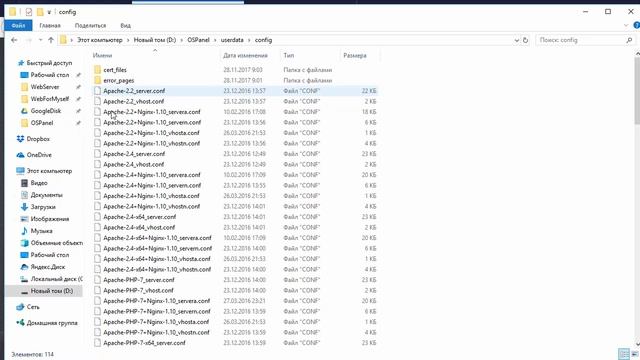Open WebServer folder in quick access

click(45, 87)
